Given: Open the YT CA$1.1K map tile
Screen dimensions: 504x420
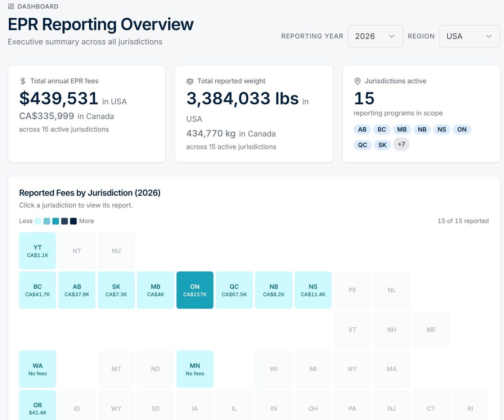Looking at the screenshot, I should click(37, 251).
